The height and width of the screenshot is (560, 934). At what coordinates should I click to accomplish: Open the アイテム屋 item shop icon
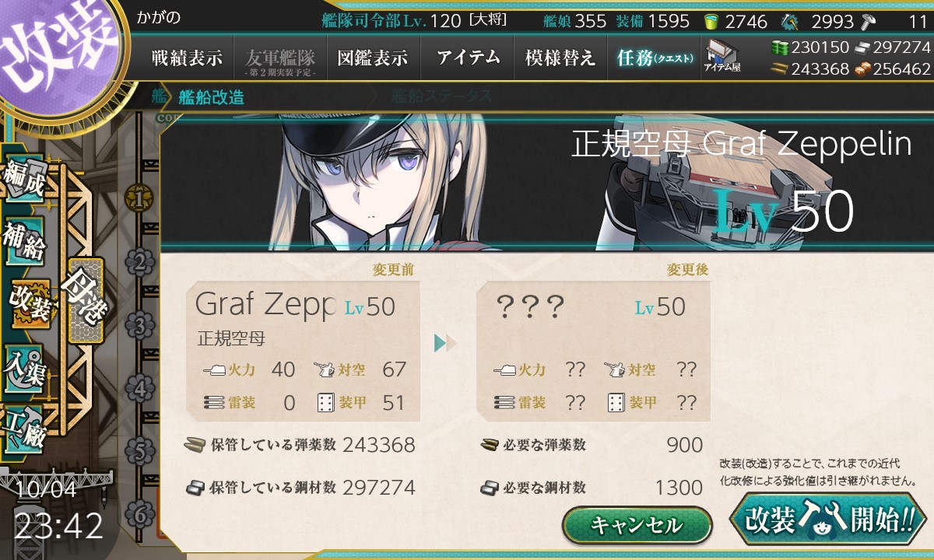722,56
